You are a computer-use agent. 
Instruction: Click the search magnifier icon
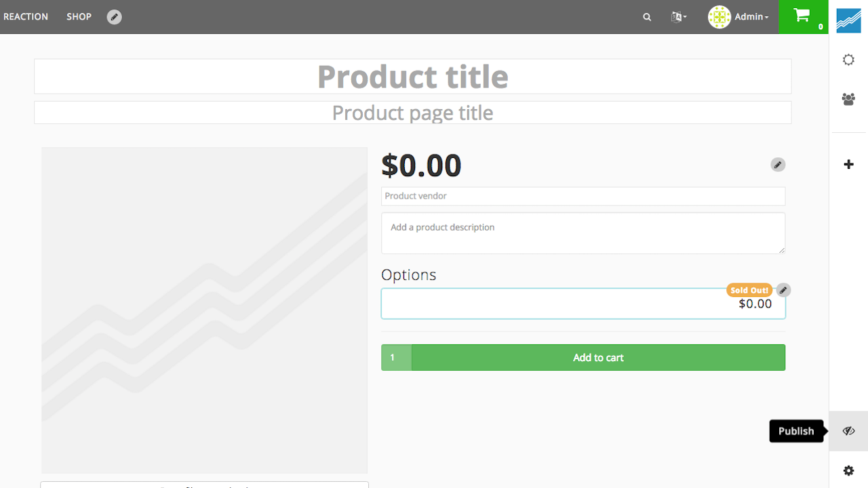pos(647,17)
